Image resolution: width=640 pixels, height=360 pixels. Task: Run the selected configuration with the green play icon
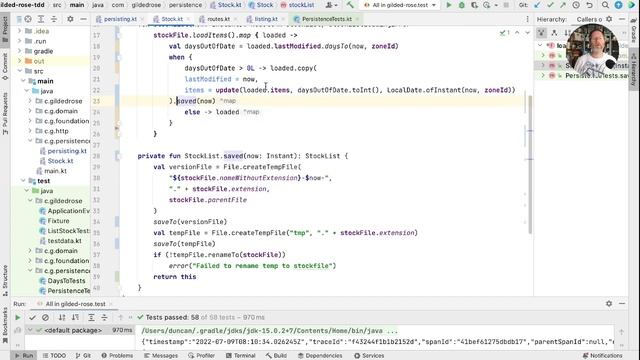tap(449, 5)
